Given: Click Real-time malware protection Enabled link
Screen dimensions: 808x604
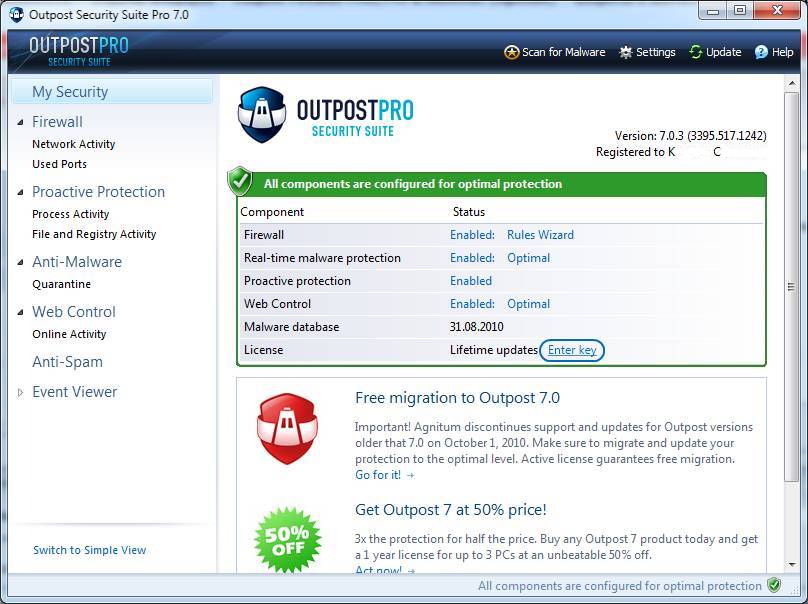Looking at the screenshot, I should click(472, 258).
